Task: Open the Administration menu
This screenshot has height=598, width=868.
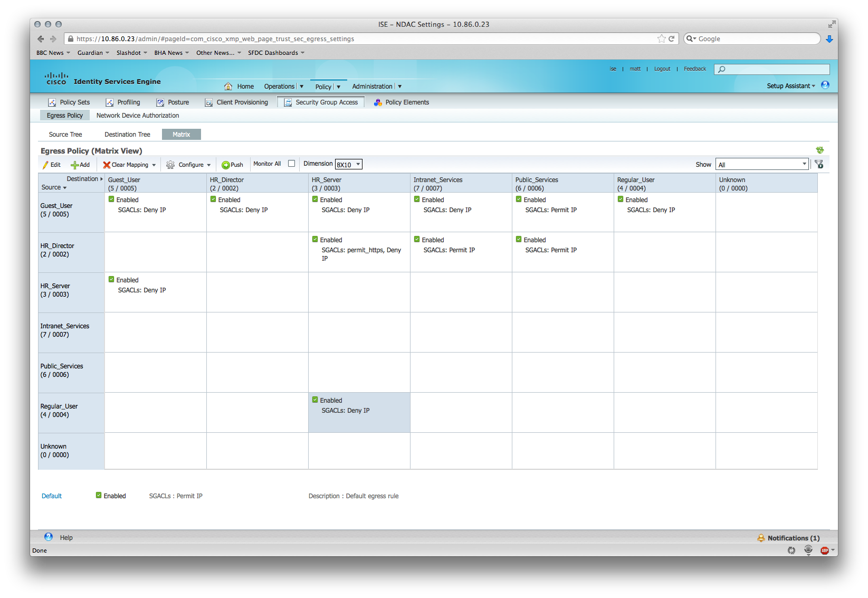Action: (x=374, y=86)
